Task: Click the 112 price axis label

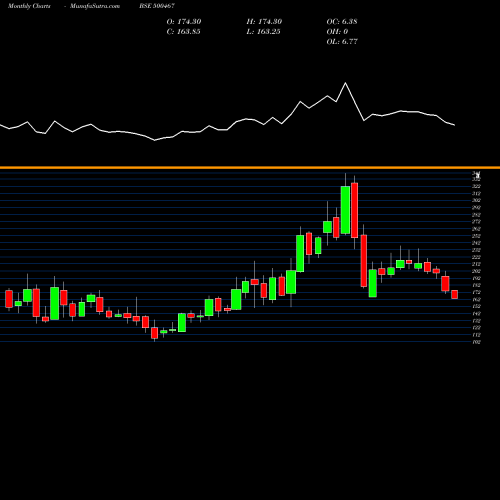Action: (x=476, y=335)
